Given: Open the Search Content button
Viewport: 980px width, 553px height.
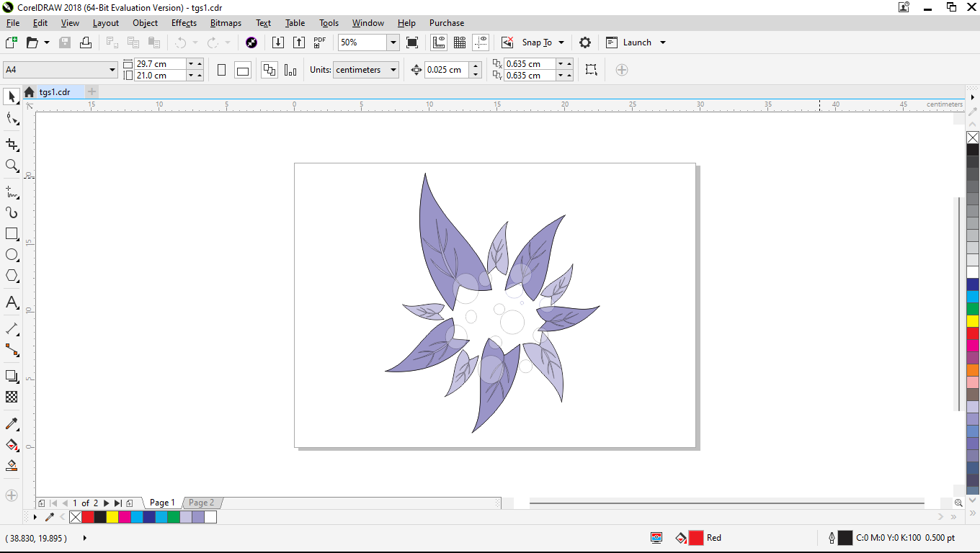Looking at the screenshot, I should [x=251, y=42].
